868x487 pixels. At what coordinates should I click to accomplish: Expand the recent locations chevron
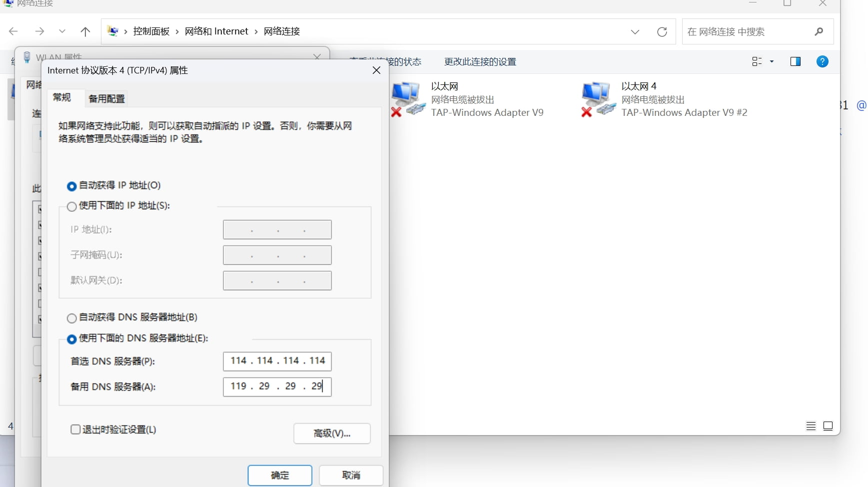tap(62, 31)
